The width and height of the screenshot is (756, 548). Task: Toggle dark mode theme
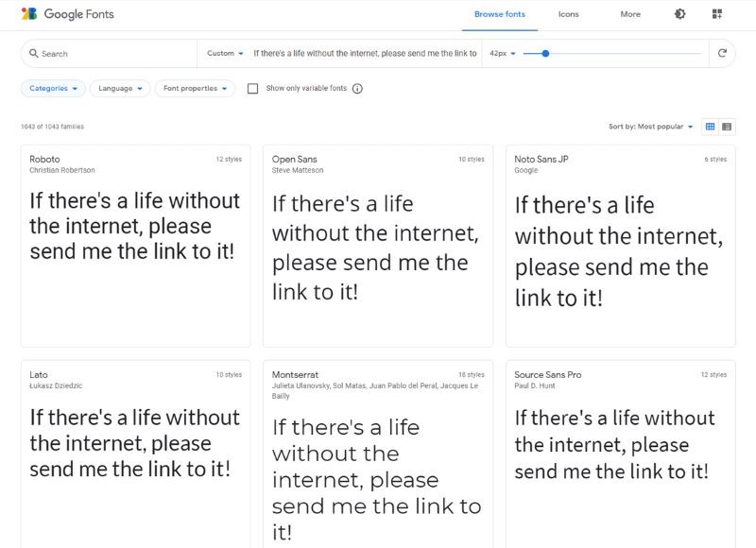pyautogui.click(x=679, y=13)
